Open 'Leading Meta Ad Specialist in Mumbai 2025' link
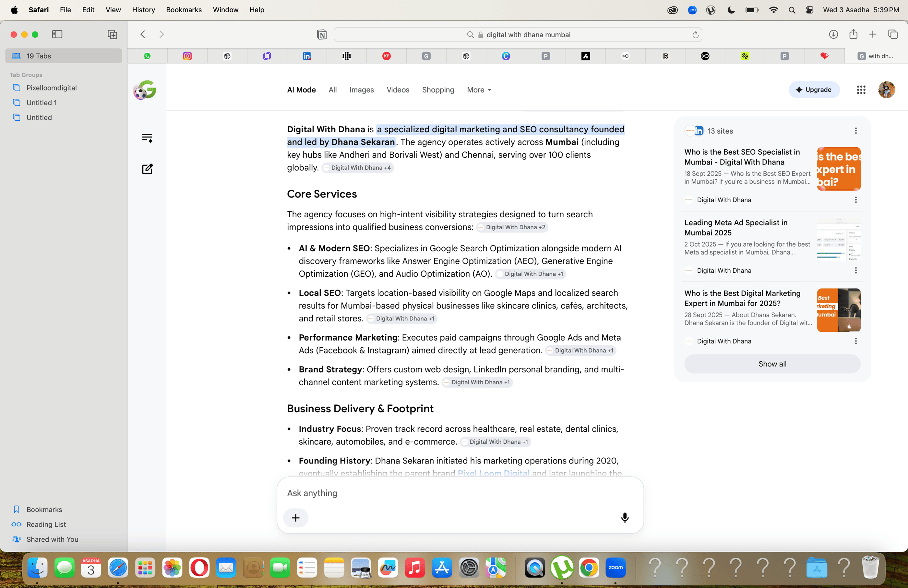This screenshot has height=588, width=908. tap(736, 227)
